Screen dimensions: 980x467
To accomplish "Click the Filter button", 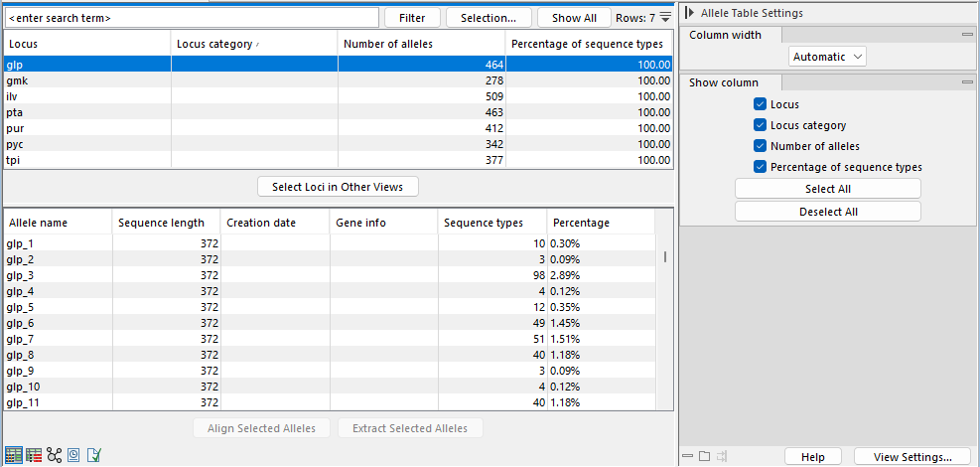I will 412,18.
